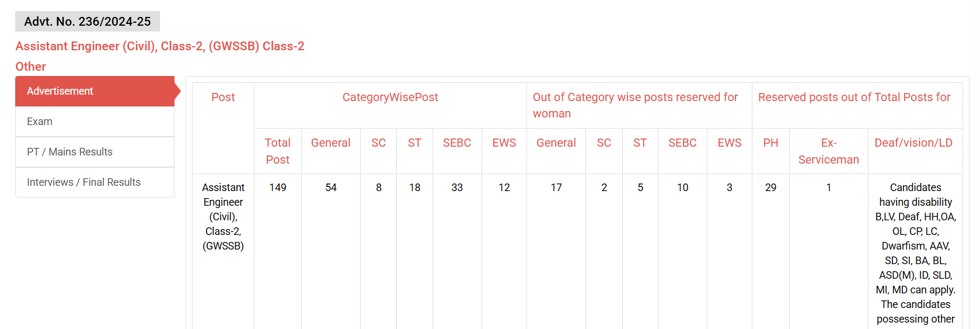Click the woman-reserved posts header

point(635,106)
